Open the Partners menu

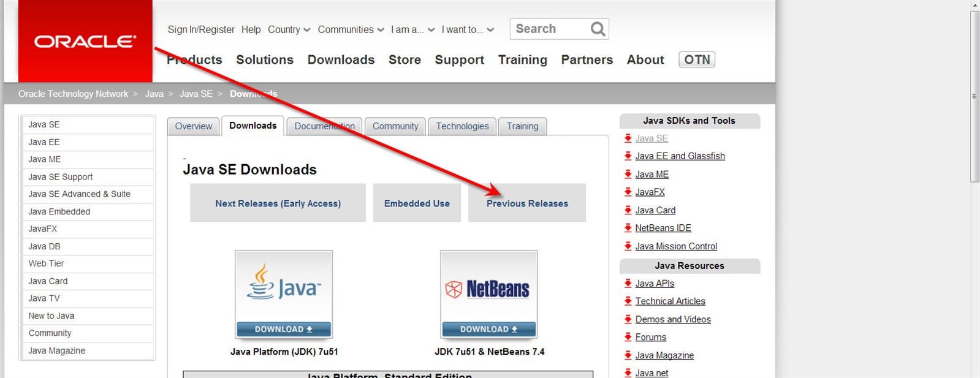click(587, 59)
